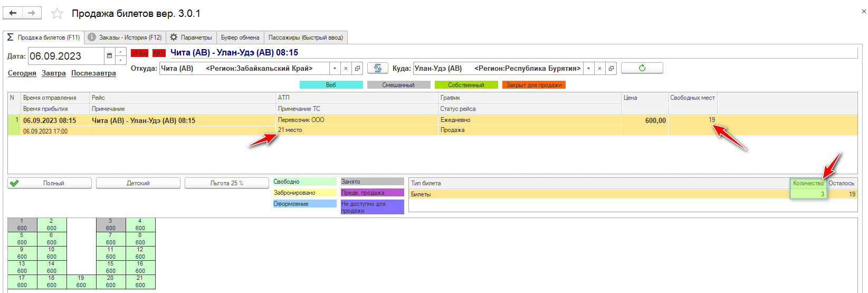The image size is (868, 293).
Task: Click the Завтра link
Action: tap(54, 73)
